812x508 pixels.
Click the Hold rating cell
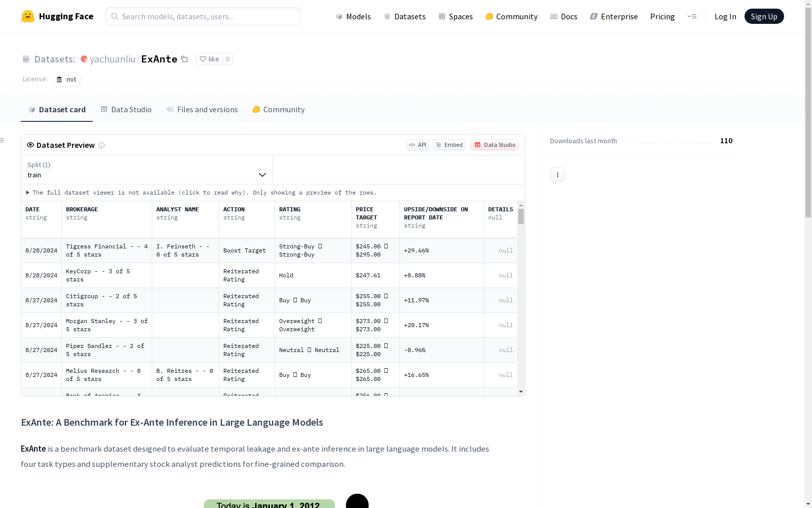pos(313,275)
